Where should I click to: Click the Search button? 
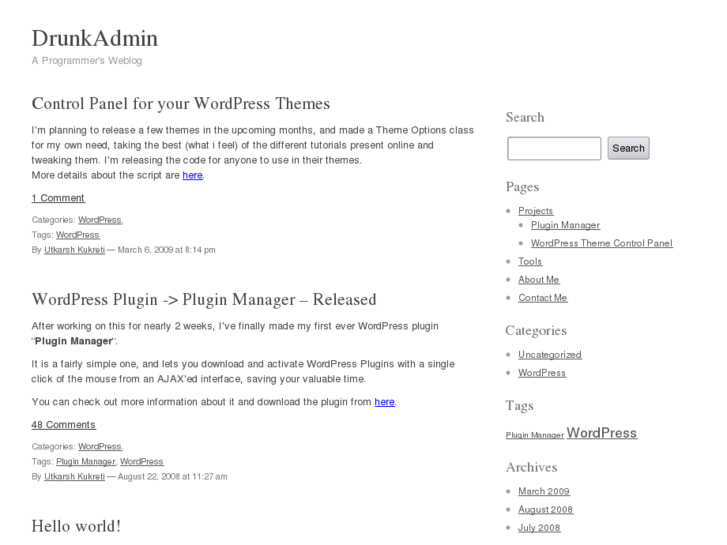(x=628, y=148)
